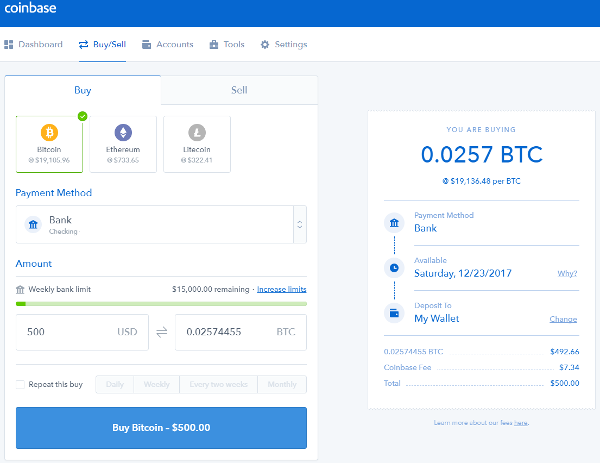Image resolution: width=600 pixels, height=463 pixels.
Task: Open the Bank Checking payment method dropdown
Action: pyautogui.click(x=161, y=224)
